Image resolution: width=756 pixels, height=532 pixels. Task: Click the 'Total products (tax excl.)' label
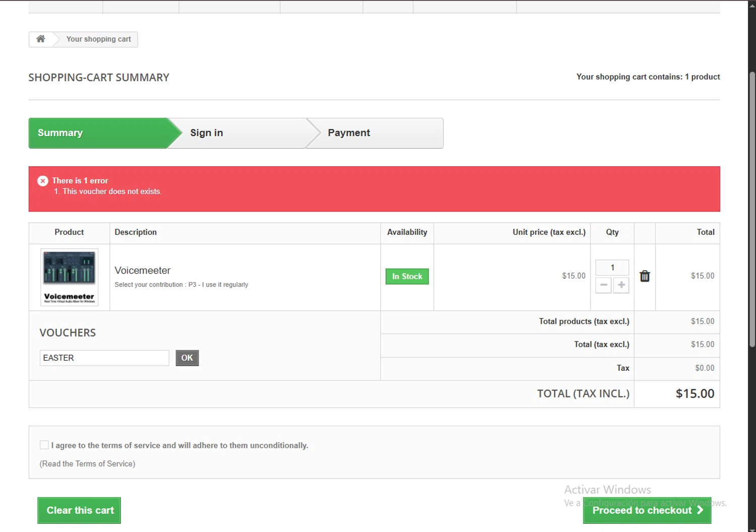click(x=584, y=321)
